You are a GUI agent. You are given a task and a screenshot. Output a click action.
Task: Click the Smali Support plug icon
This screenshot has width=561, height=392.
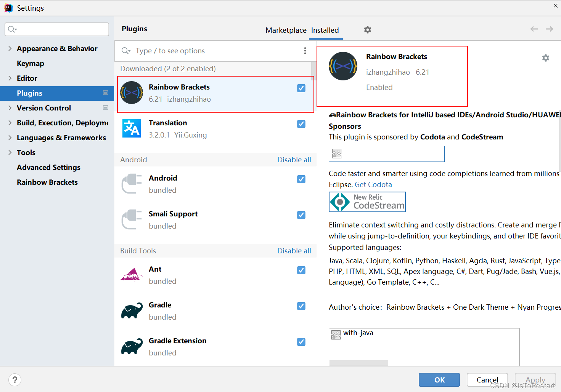[132, 219]
